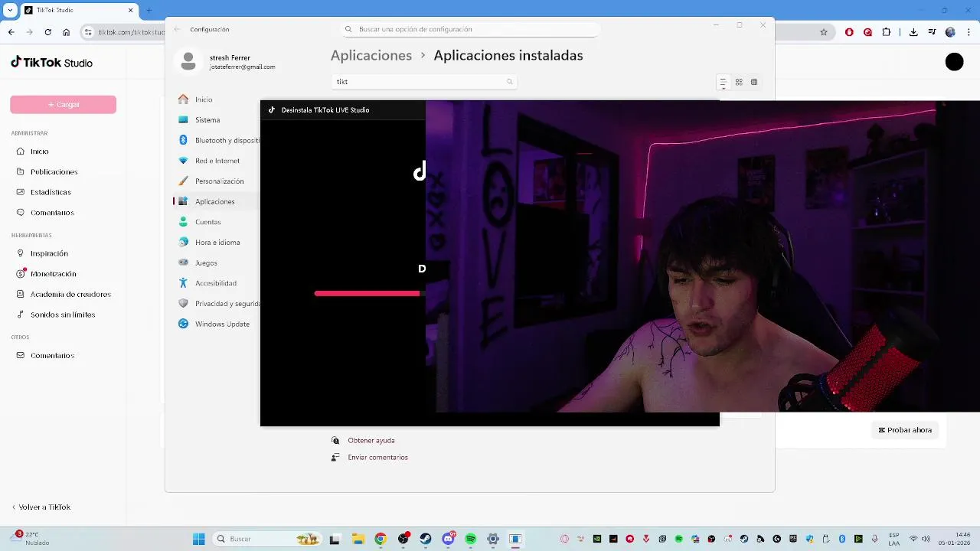Screen dimensions: 980x551
Task: Open Steam from taskbar
Action: coord(426,539)
